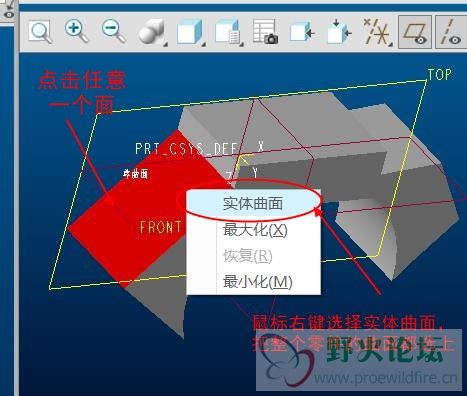Screen dimensions: 467x396
Task: Select the Zoom Out magnifier tool
Action: coord(114,31)
